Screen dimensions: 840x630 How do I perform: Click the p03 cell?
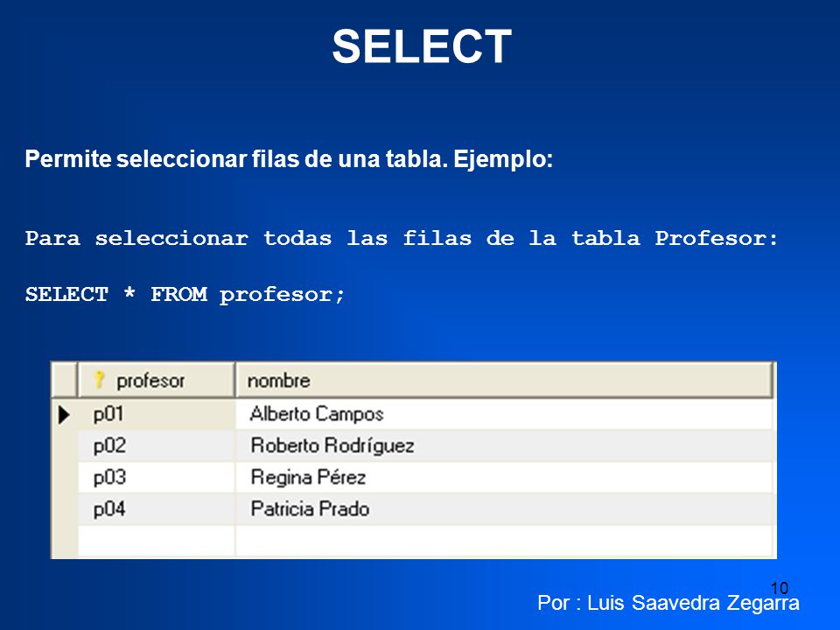[x=157, y=478]
